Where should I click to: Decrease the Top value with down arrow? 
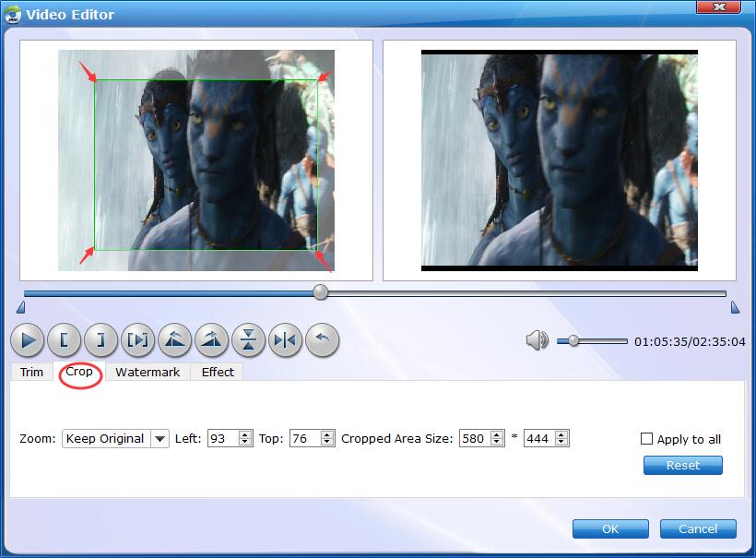tap(327, 443)
